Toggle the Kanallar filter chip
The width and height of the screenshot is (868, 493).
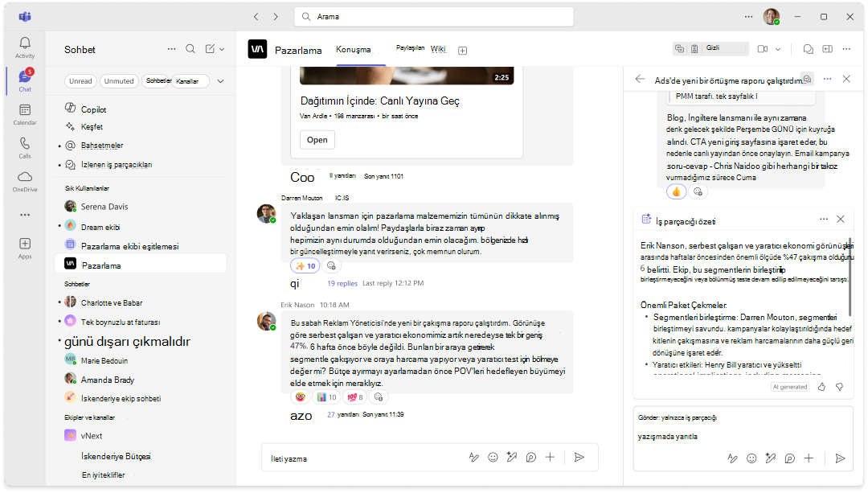[190, 81]
